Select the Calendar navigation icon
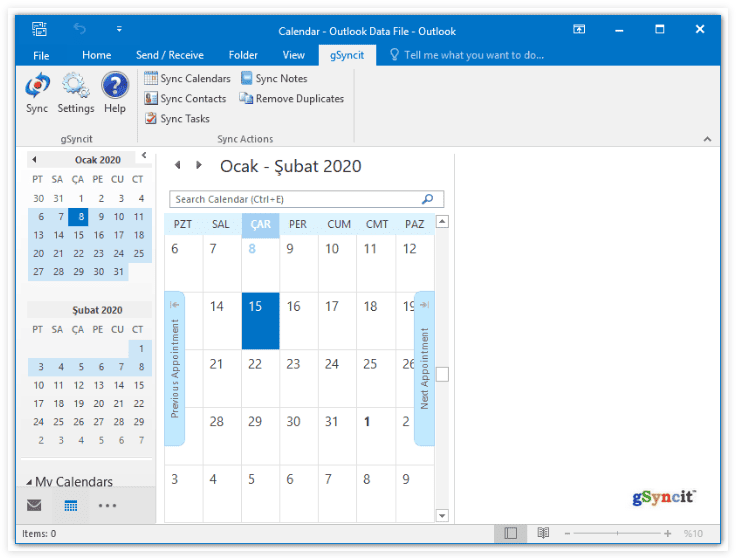This screenshot has width=736, height=558. point(71,505)
